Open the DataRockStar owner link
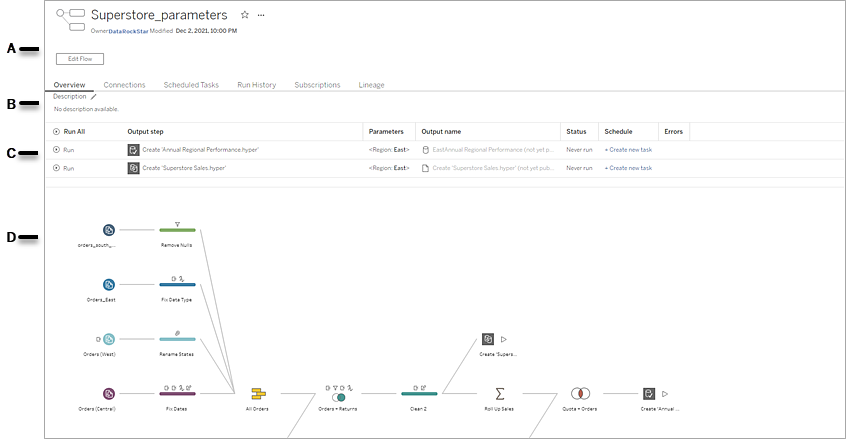Screen dimensions: 846x439 point(127,31)
